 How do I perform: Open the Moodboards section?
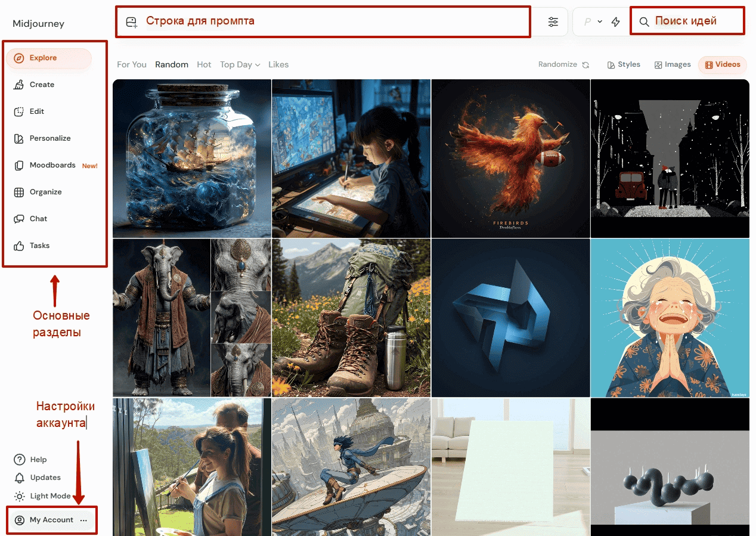(52, 165)
